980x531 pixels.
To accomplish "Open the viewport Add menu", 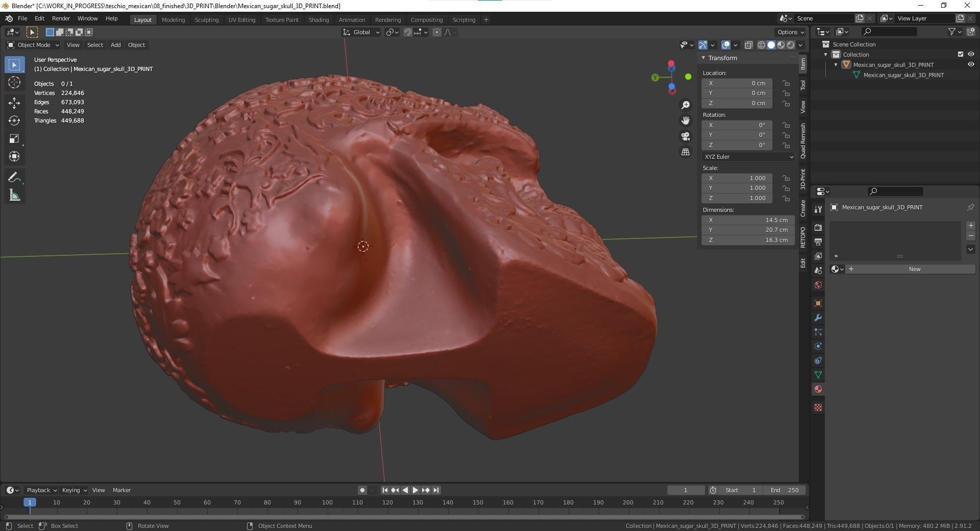I will (x=116, y=45).
